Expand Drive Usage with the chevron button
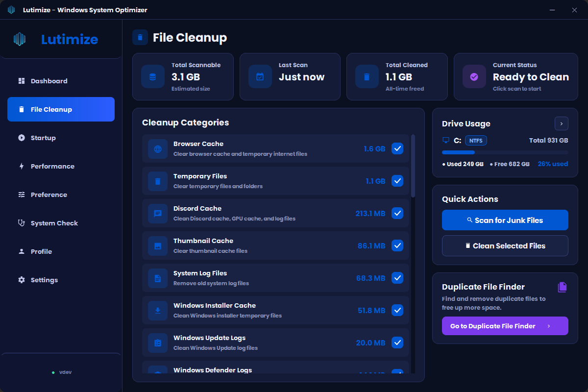The width and height of the screenshot is (588, 392). click(x=562, y=123)
